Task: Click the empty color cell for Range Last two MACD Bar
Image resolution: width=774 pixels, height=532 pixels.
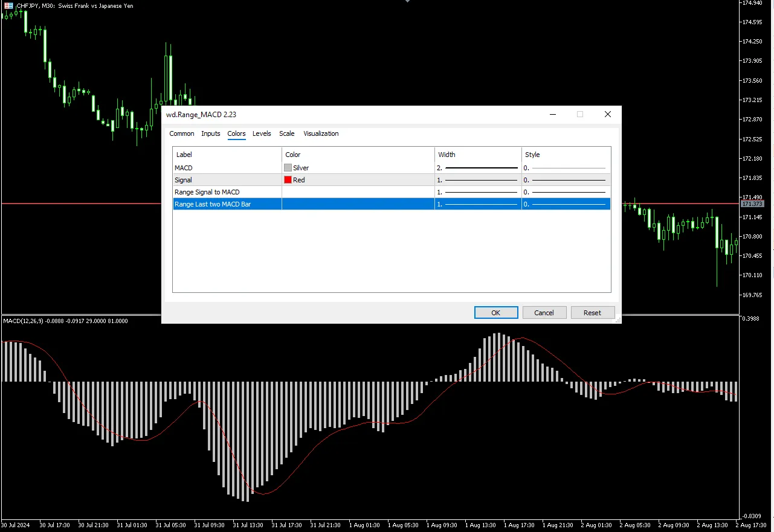Action: click(x=358, y=204)
